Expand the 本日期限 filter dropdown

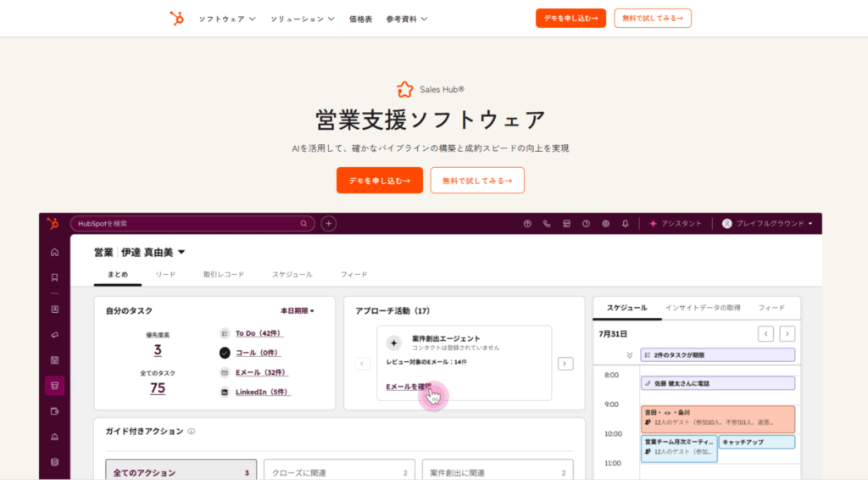(x=298, y=311)
